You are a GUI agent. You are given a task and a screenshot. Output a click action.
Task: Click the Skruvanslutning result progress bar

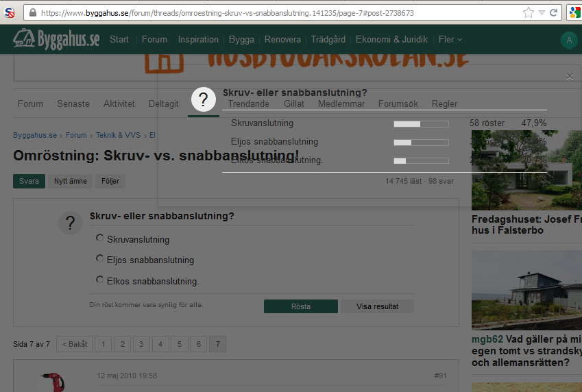click(421, 124)
